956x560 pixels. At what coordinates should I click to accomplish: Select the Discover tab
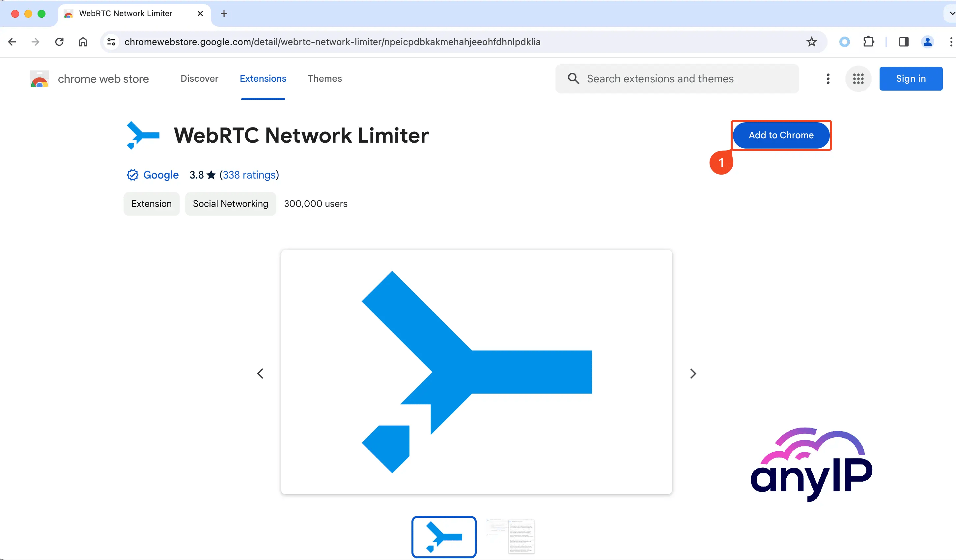click(x=199, y=79)
